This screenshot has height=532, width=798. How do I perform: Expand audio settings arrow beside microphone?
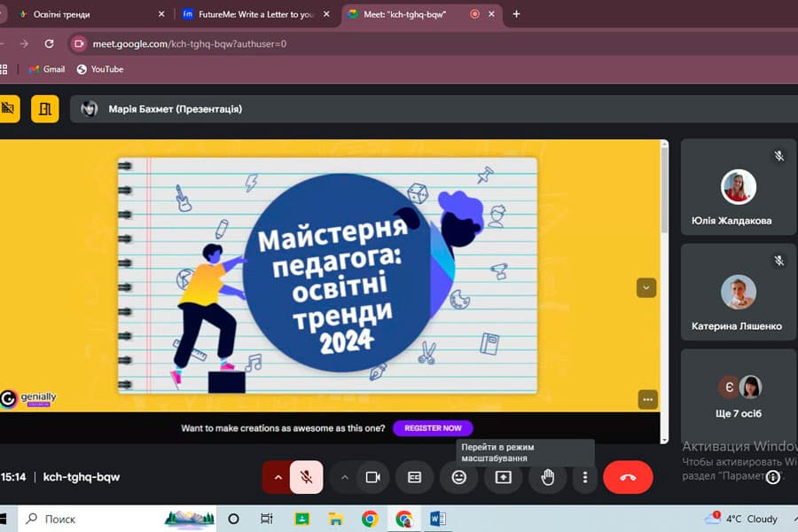tap(278, 477)
